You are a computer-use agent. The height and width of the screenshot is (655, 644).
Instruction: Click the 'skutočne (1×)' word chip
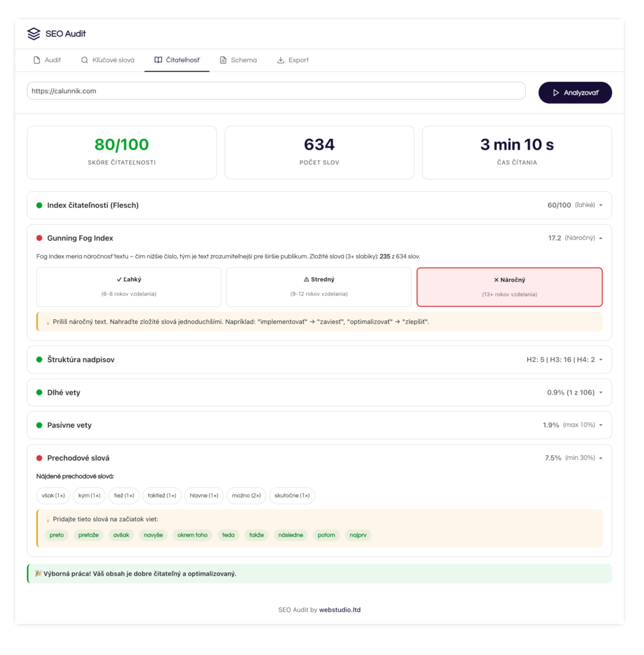[x=292, y=496]
